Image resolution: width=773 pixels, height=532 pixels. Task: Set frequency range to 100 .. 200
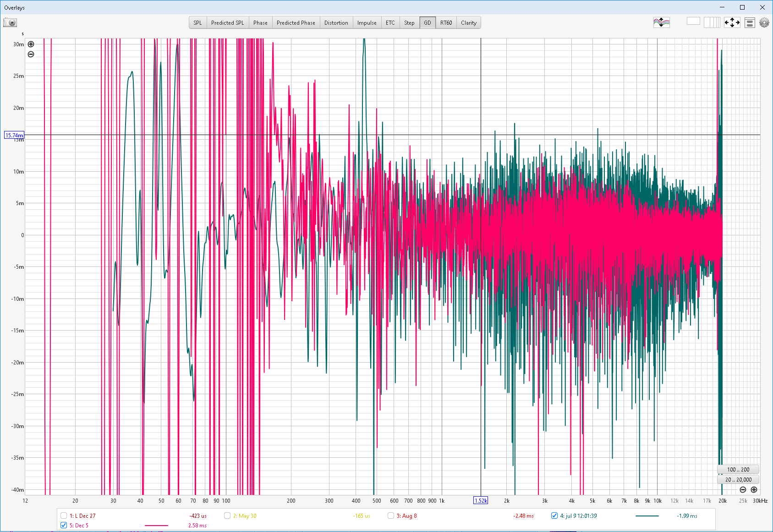coord(738,470)
